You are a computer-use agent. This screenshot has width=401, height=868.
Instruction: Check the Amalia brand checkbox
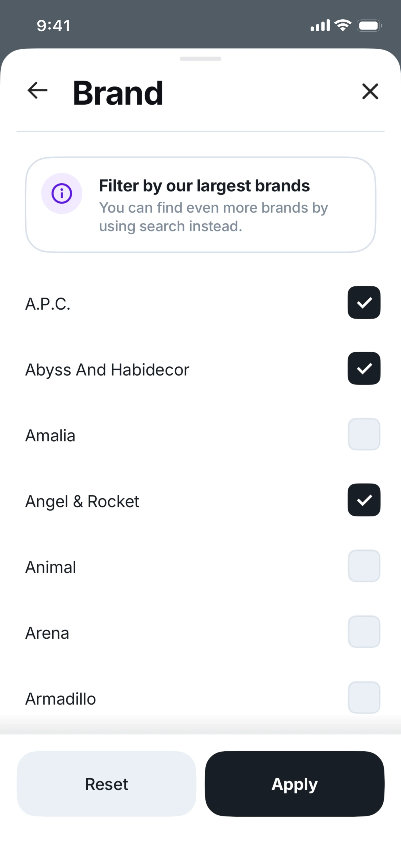(364, 434)
